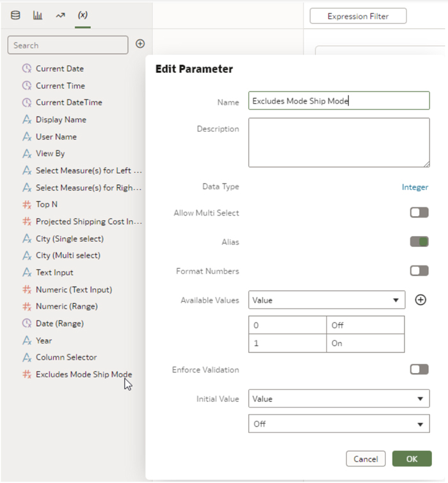
Task: Open the Available Values type dropdown
Action: coord(326,300)
